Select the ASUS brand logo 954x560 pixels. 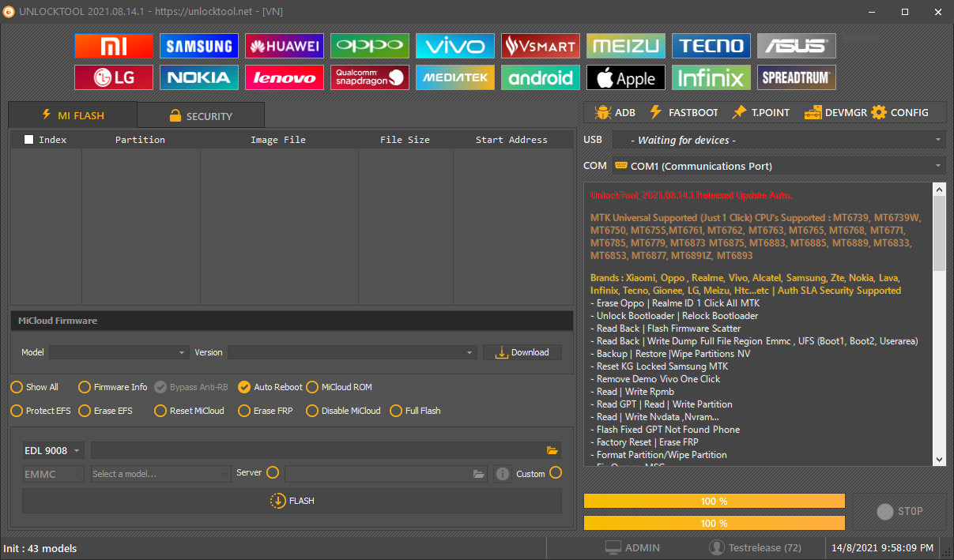[x=797, y=46]
